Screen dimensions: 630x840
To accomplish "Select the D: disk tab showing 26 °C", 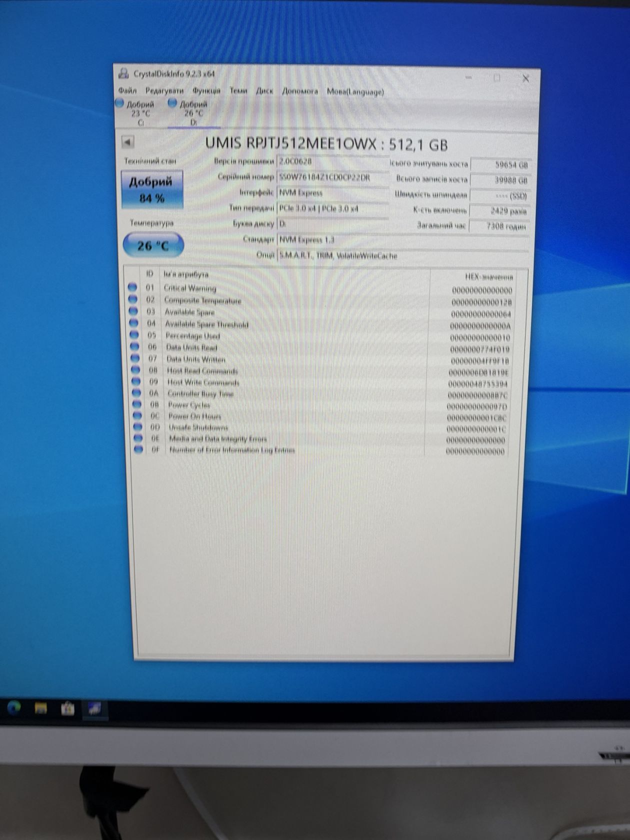I will 193,112.
